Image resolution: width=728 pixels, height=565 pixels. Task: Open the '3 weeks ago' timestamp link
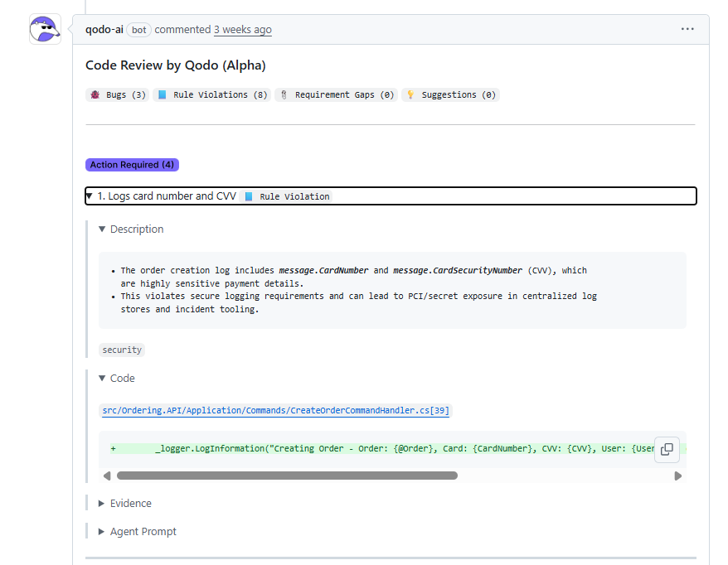pyautogui.click(x=243, y=30)
